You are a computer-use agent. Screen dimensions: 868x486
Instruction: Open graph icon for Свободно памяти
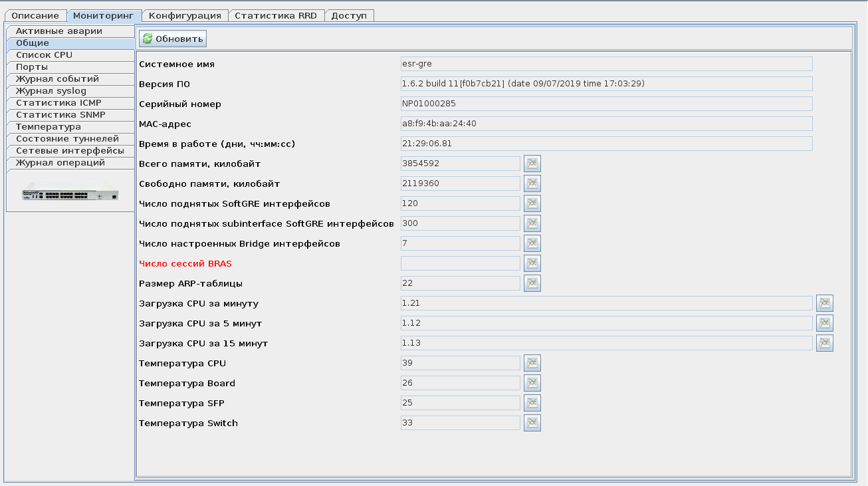point(532,183)
